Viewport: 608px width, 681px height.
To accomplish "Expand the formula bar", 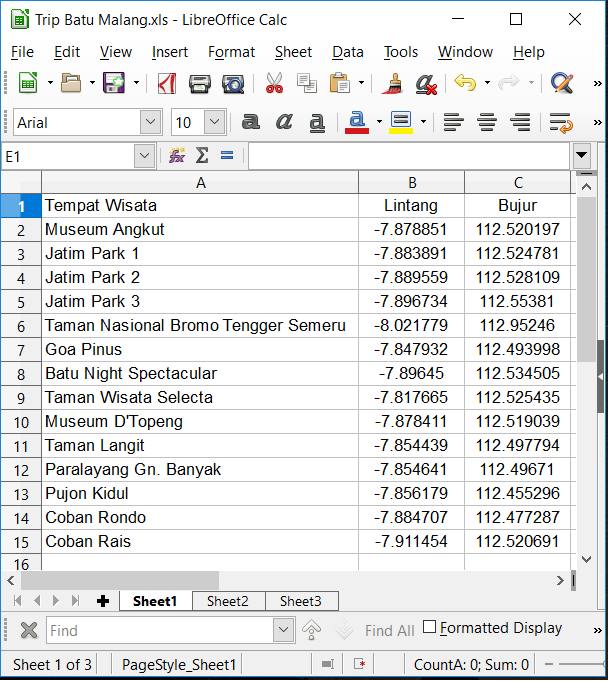I will tap(582, 155).
